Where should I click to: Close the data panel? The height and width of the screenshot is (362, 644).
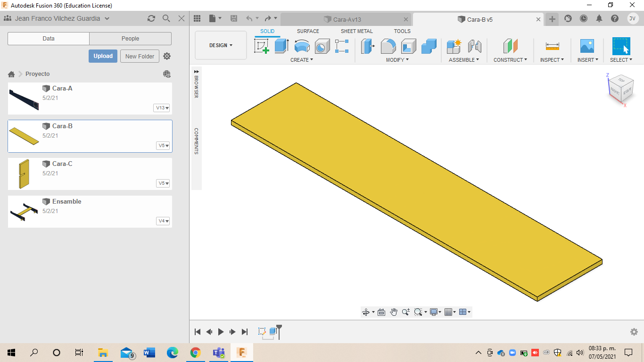[x=182, y=18]
